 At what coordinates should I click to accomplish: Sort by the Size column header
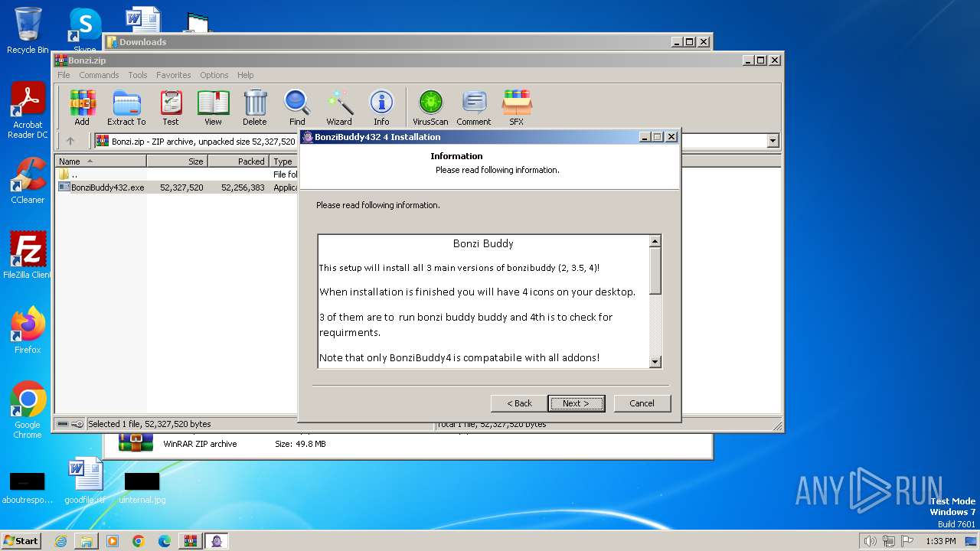178,161
